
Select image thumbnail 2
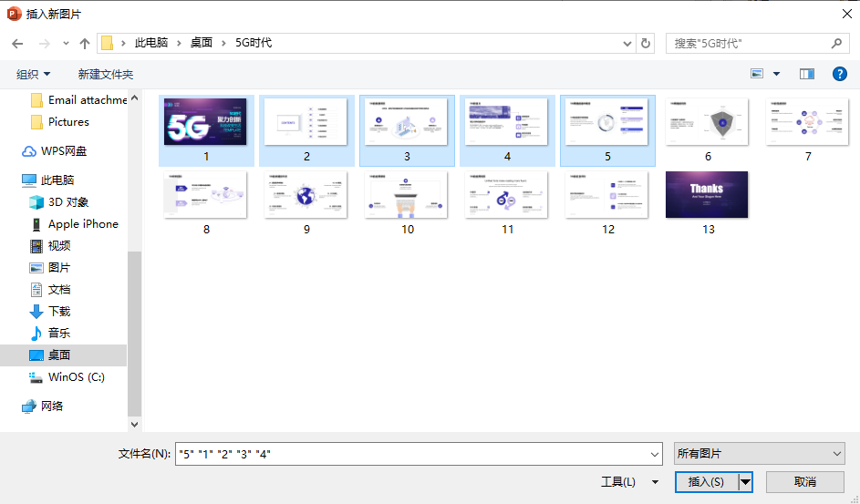306,130
